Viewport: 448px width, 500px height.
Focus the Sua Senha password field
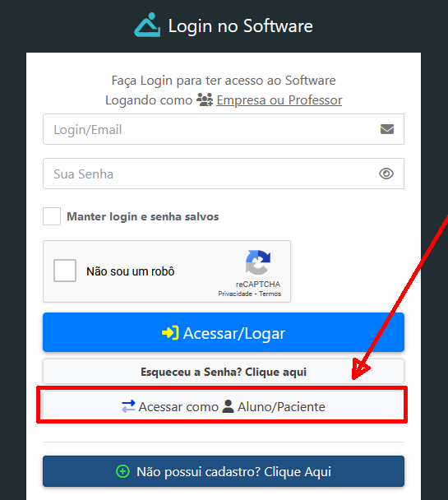point(224,174)
